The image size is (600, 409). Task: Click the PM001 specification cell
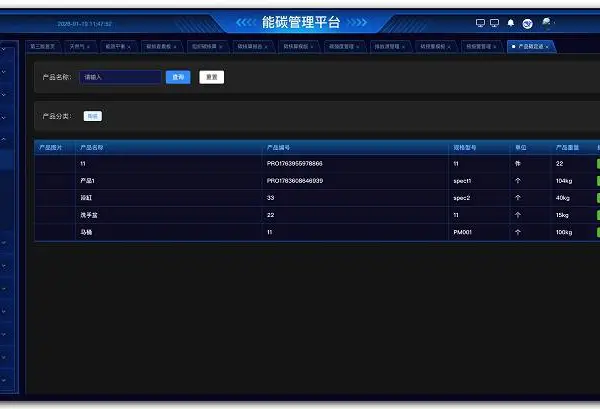(x=462, y=232)
